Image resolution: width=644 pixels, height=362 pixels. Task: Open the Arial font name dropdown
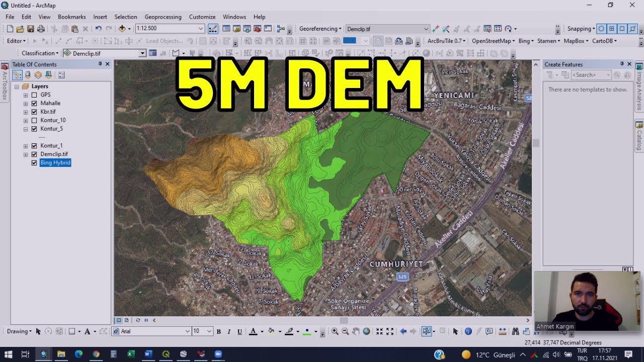tap(188, 331)
